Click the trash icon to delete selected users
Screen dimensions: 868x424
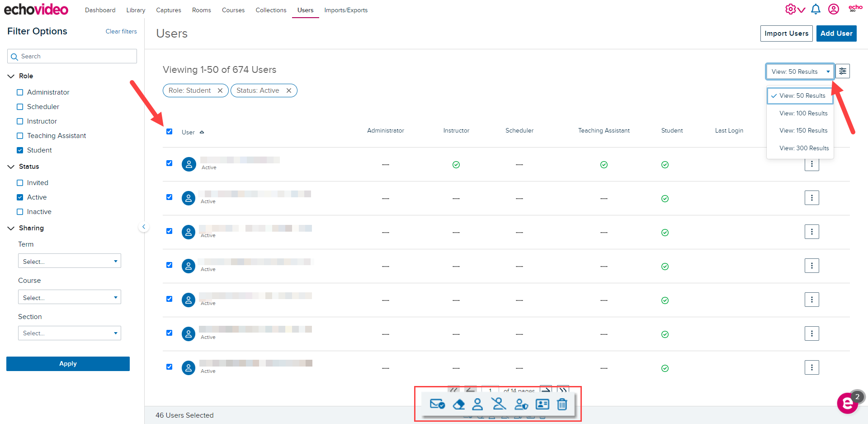(x=562, y=404)
